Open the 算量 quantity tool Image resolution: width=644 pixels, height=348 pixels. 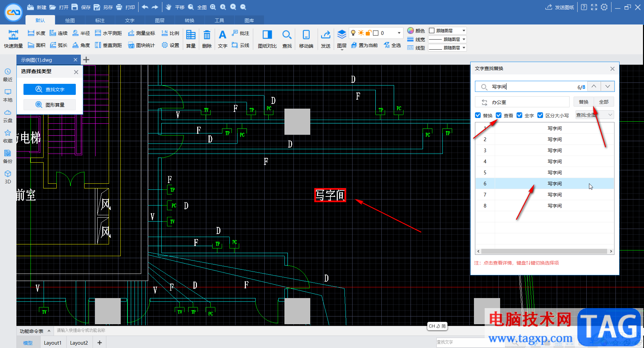(x=191, y=39)
